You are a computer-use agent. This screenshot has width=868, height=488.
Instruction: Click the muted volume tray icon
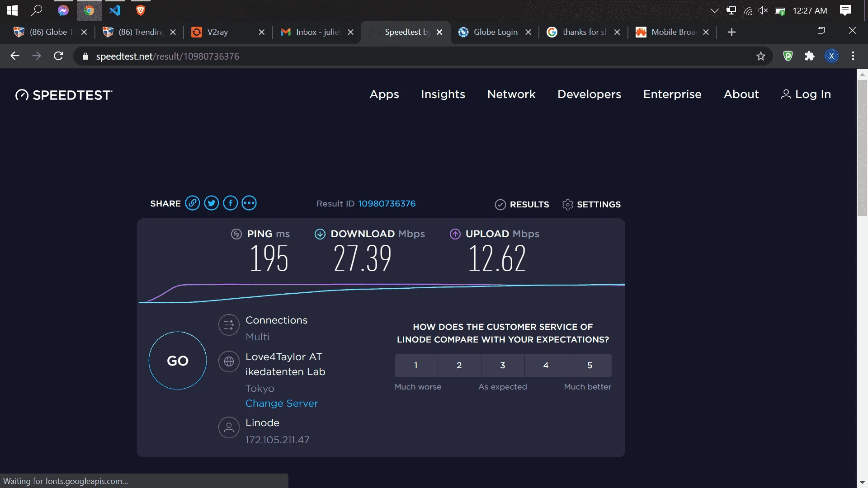(x=763, y=10)
